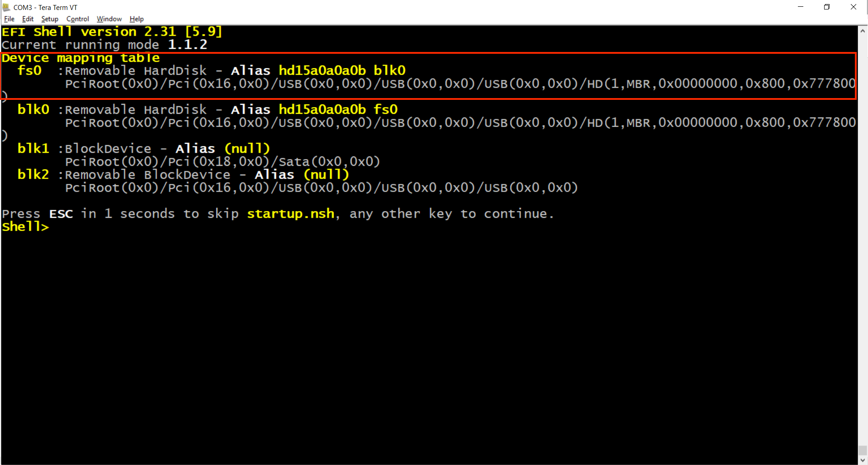The image size is (868, 465).
Task: Restore down the Tera Term window
Action: (826, 7)
